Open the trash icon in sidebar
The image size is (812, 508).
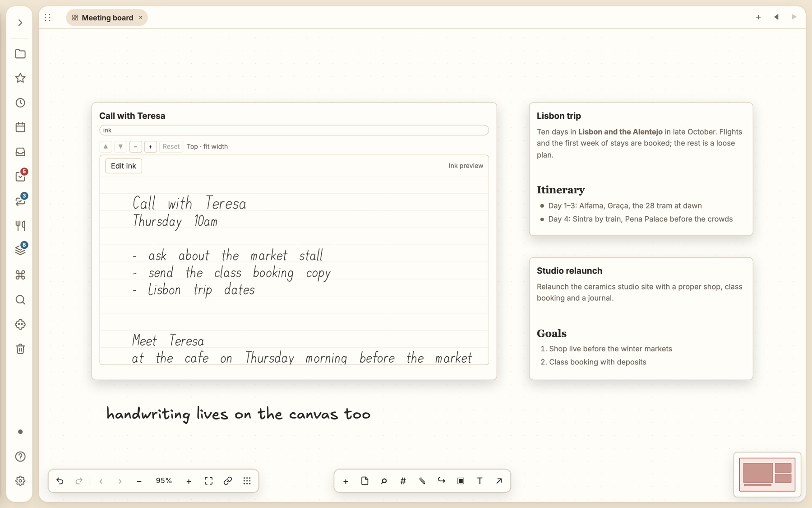click(x=20, y=349)
